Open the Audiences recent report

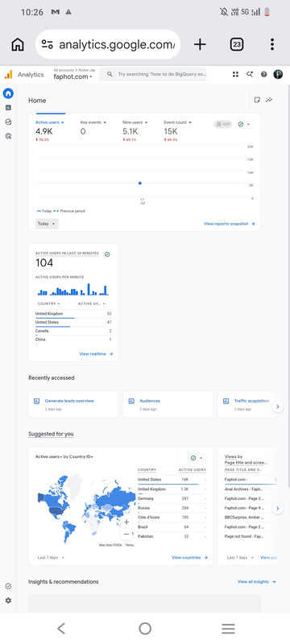click(x=168, y=404)
